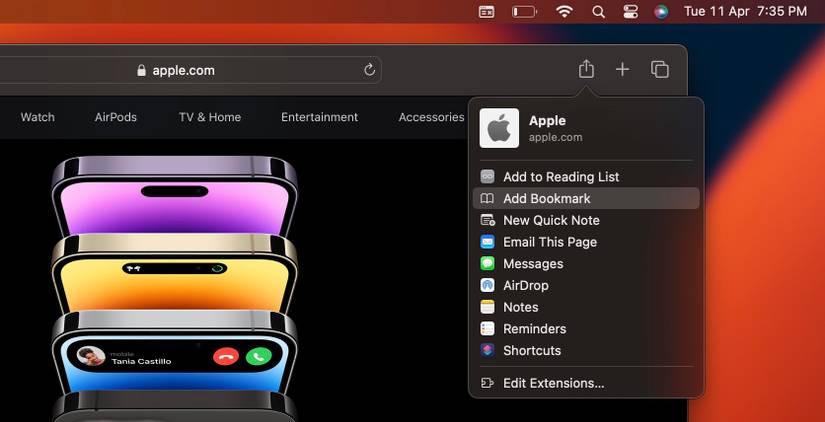Open date and time in menu bar
Image resolution: width=825 pixels, height=422 pixels.
click(745, 12)
